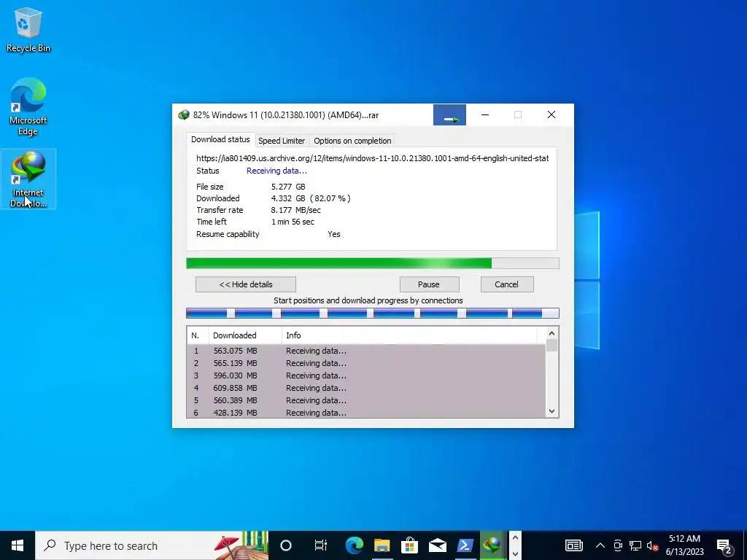
Task: Open the notification center icon
Action: (x=724, y=546)
